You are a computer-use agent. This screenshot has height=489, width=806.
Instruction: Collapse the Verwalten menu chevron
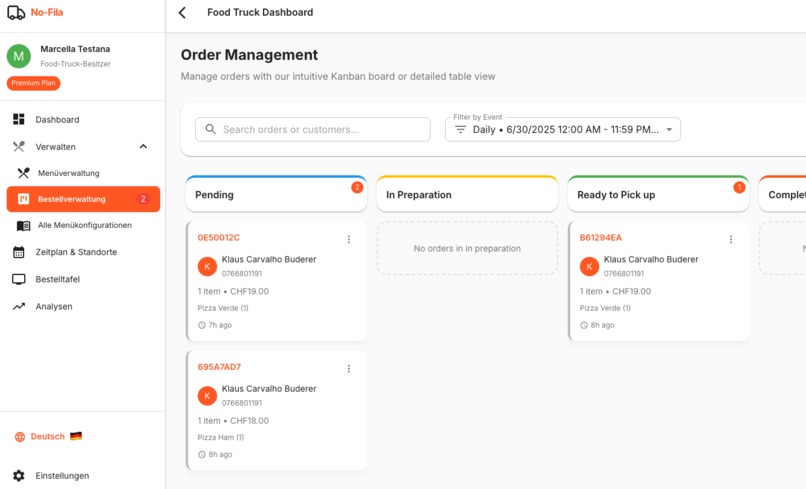pos(143,147)
